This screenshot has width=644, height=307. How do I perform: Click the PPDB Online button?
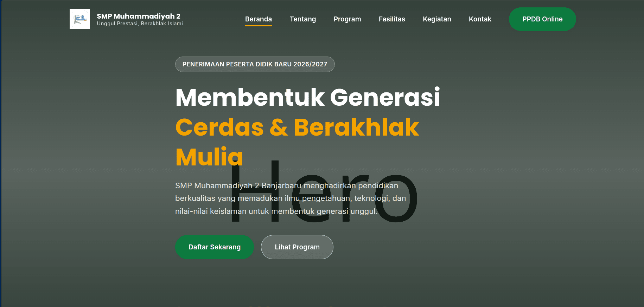pos(542,19)
